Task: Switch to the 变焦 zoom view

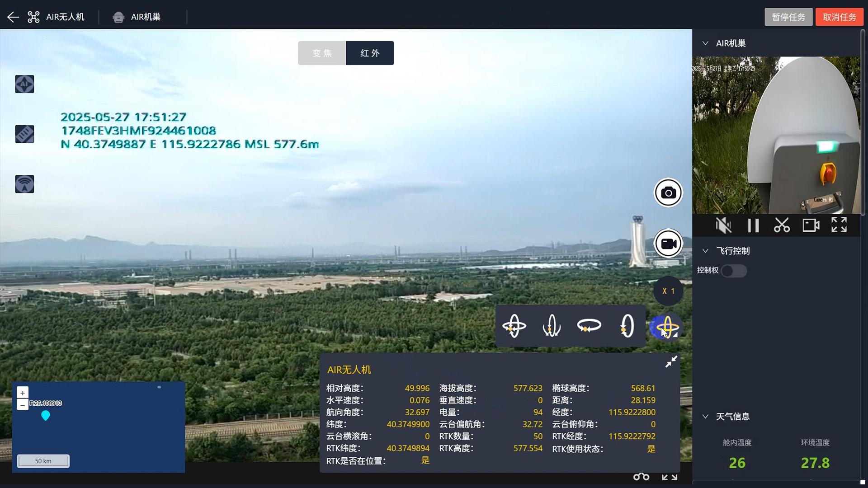Action: click(x=322, y=53)
